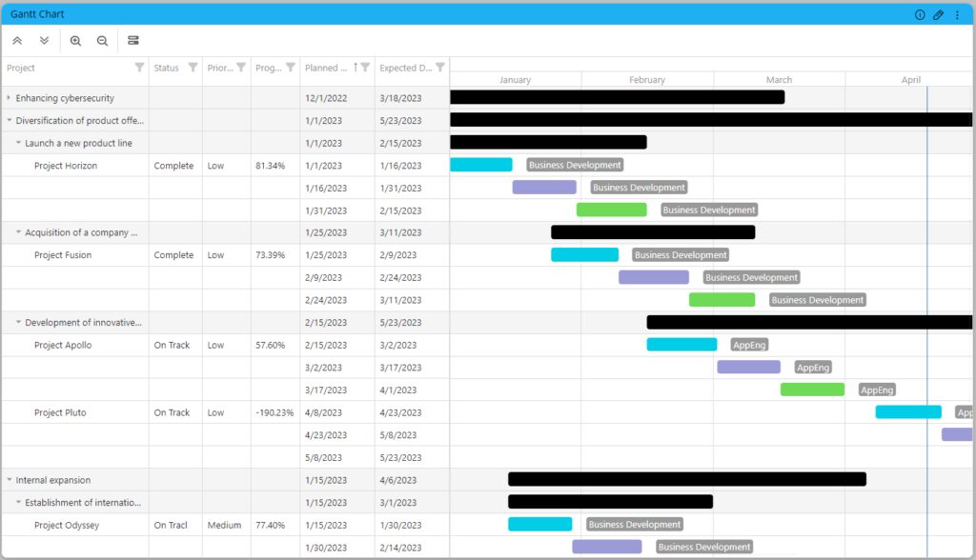Click the pencil edit icon in the titlebar
Viewport: 976px width, 560px height.
pyautogui.click(x=938, y=13)
